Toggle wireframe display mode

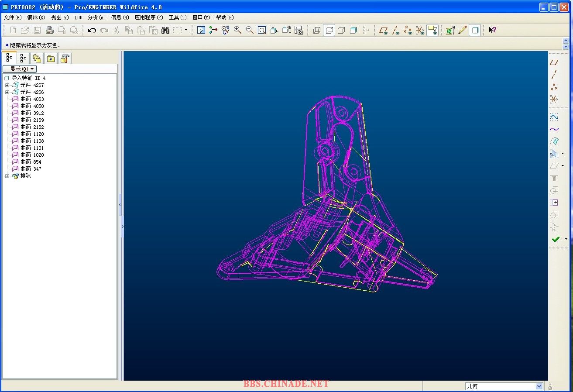point(317,30)
